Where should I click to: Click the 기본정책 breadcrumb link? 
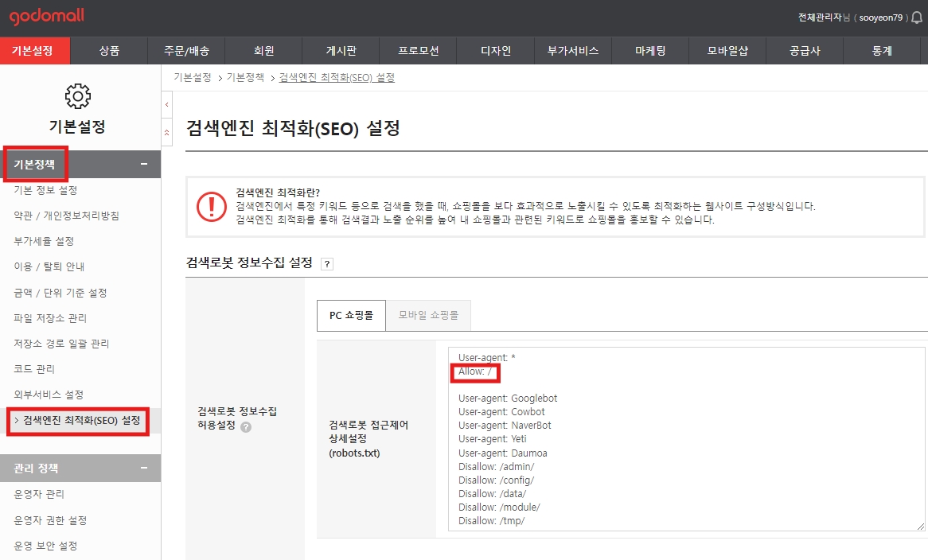(245, 77)
